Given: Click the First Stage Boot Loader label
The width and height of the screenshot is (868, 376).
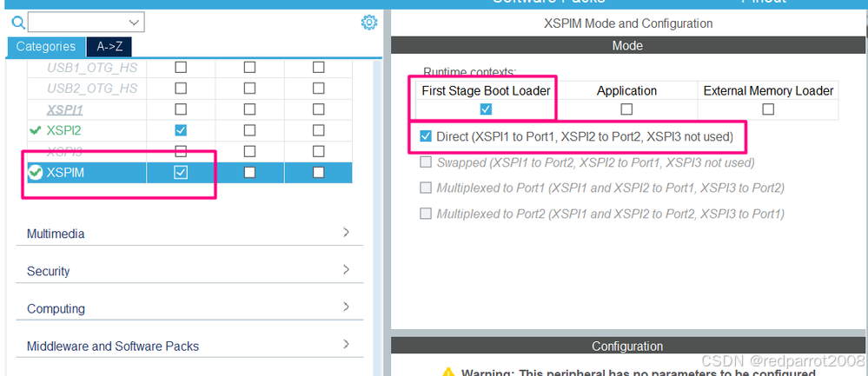Looking at the screenshot, I should [x=486, y=90].
